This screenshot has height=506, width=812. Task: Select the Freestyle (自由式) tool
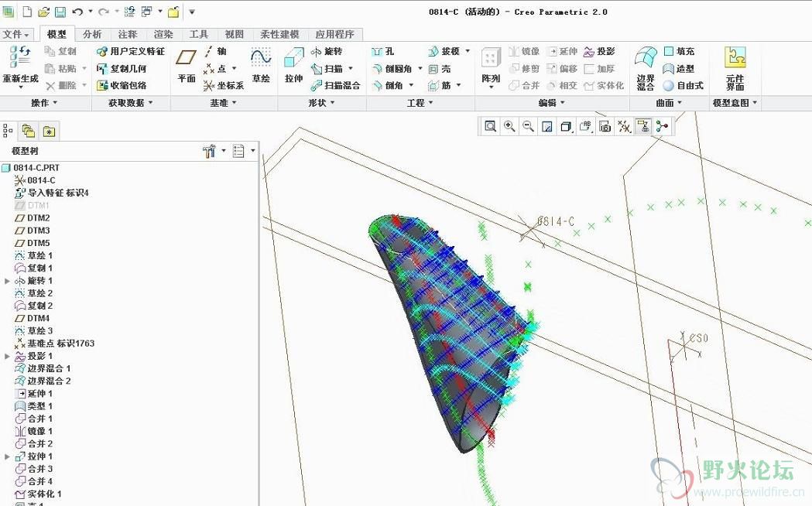click(x=683, y=85)
